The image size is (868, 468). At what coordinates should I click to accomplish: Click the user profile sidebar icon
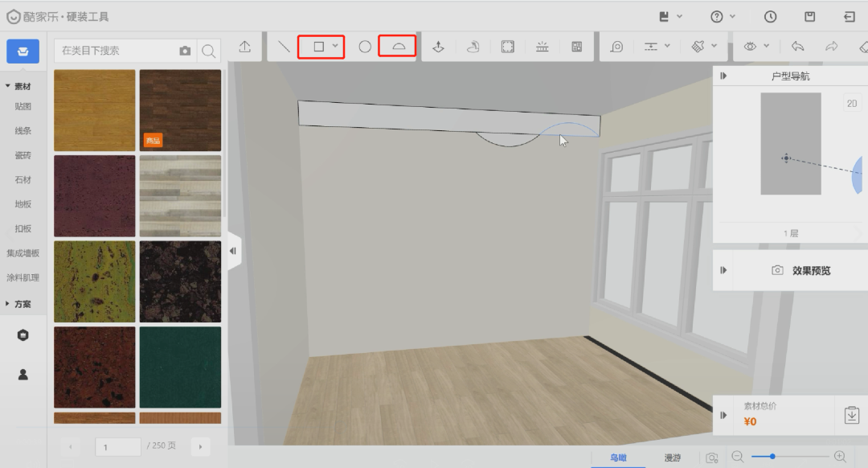(x=23, y=375)
